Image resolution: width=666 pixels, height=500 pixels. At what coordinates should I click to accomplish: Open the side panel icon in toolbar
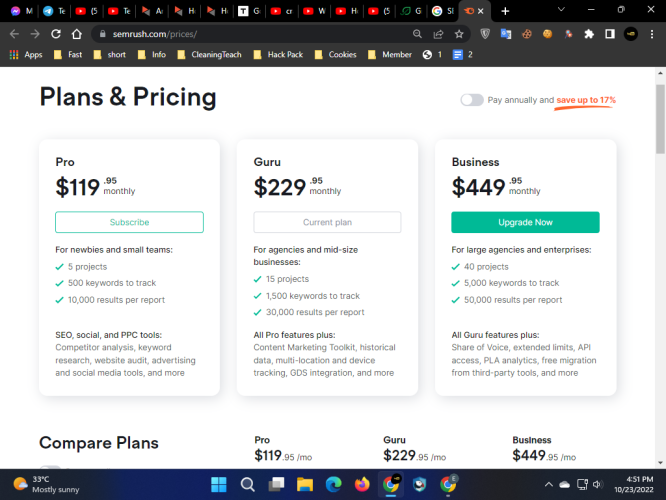coord(610,34)
